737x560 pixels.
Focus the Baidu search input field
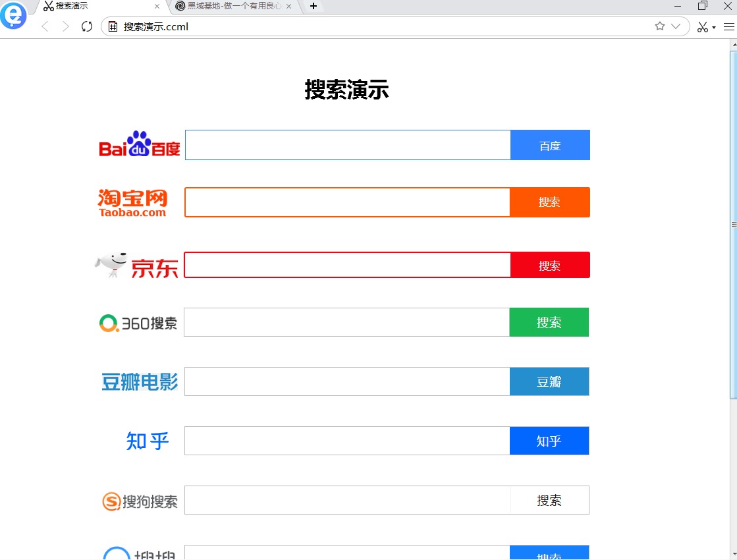pos(348,145)
